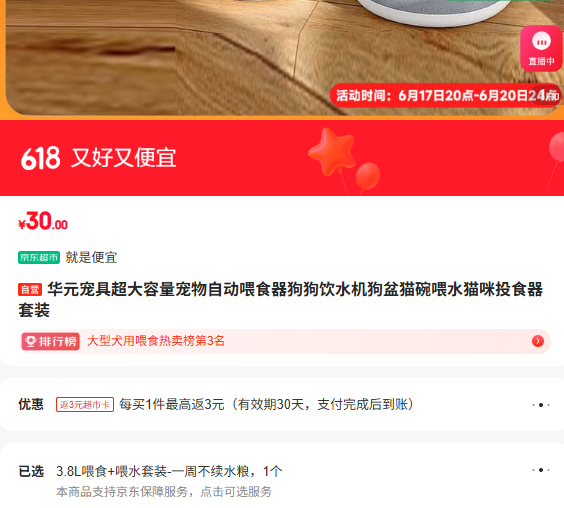Click the product title 华元宠具超大容量

click(x=281, y=300)
